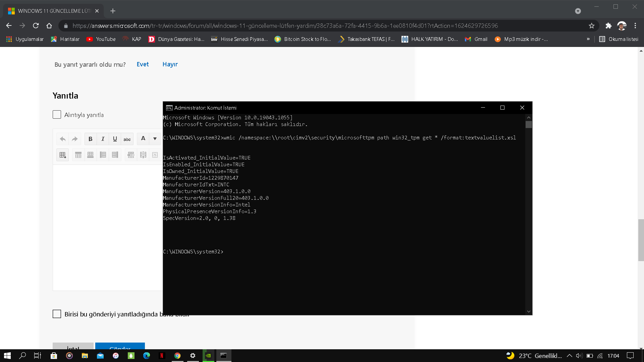Check the Alıntıyla yanıtla checkbox
Viewport: 644px width, 362px height.
click(57, 115)
